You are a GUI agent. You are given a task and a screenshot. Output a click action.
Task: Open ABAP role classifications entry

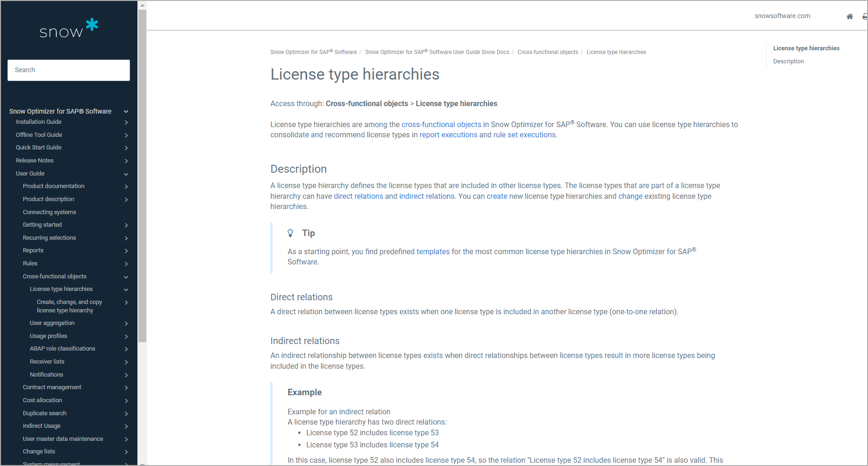[62, 349]
